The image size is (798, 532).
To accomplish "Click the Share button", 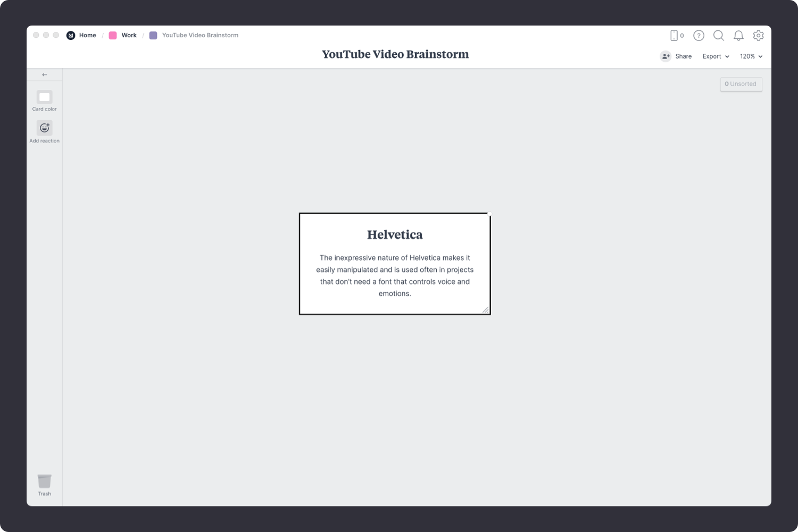I will 676,56.
